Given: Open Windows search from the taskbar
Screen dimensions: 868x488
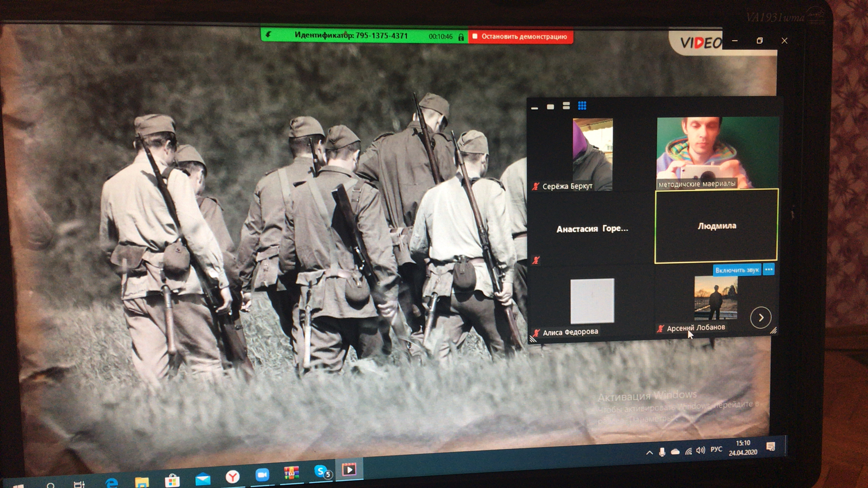Looking at the screenshot, I should point(50,486).
